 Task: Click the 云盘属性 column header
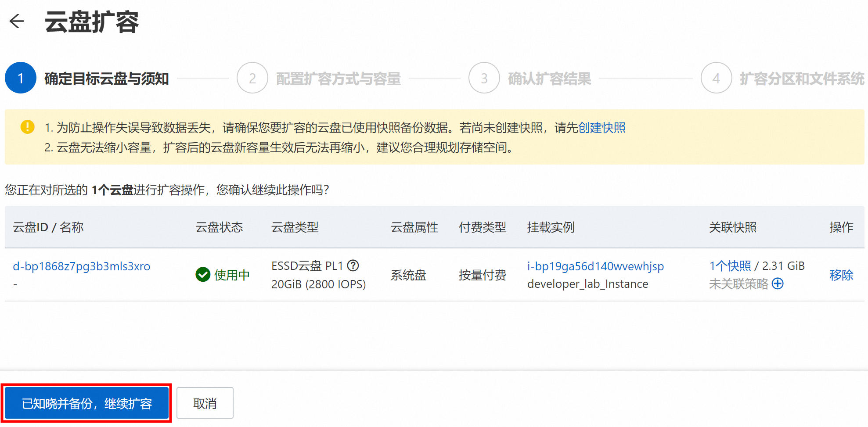point(414,227)
